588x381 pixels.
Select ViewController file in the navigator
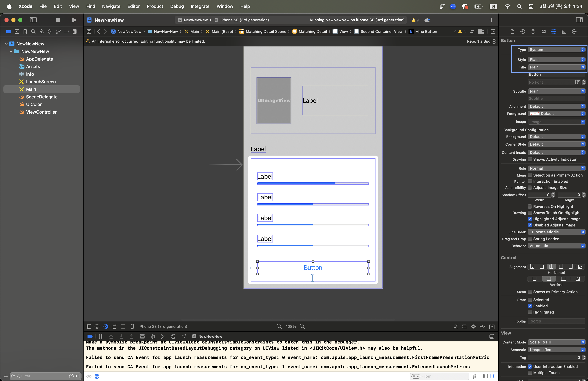pyautogui.click(x=41, y=112)
